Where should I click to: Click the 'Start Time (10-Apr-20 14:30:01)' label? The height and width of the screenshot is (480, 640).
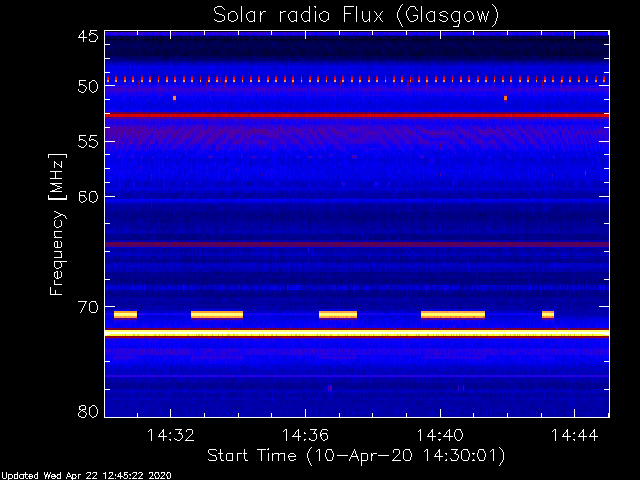[356, 456]
